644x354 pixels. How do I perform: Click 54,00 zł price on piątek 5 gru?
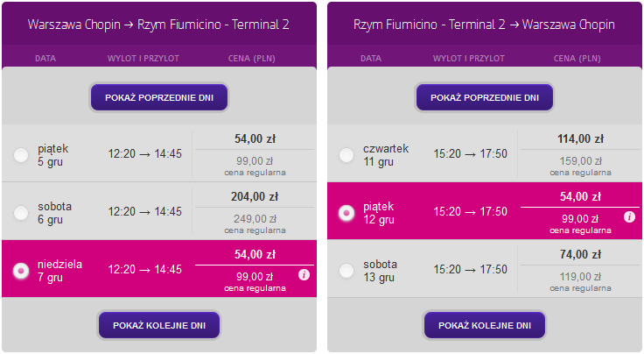pos(255,139)
